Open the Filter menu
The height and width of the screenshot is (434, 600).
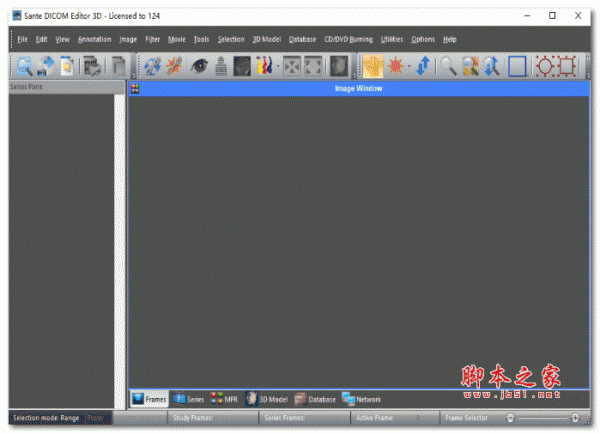pos(152,39)
